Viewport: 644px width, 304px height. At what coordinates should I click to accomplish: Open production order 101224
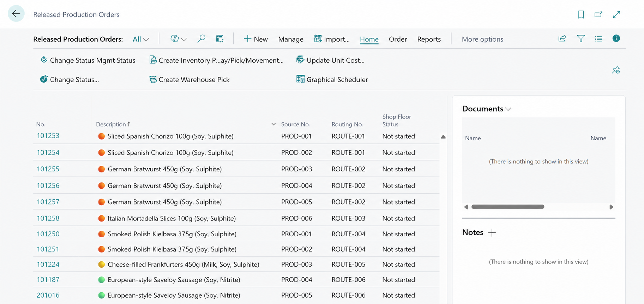pos(48,265)
